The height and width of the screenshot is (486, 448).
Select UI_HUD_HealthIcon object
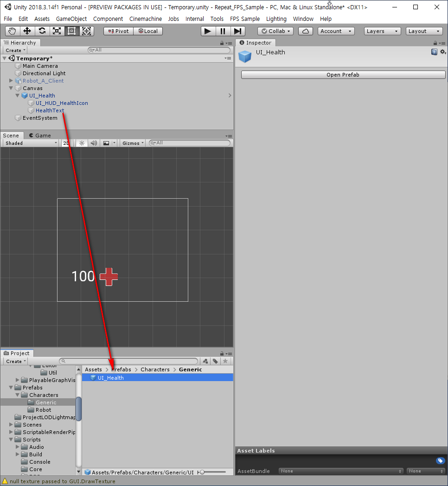click(62, 103)
